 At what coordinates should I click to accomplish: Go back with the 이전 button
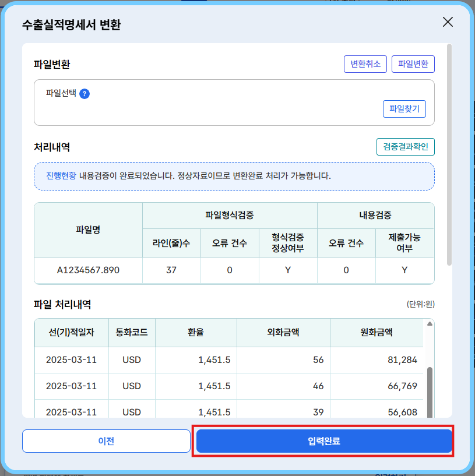[106, 441]
